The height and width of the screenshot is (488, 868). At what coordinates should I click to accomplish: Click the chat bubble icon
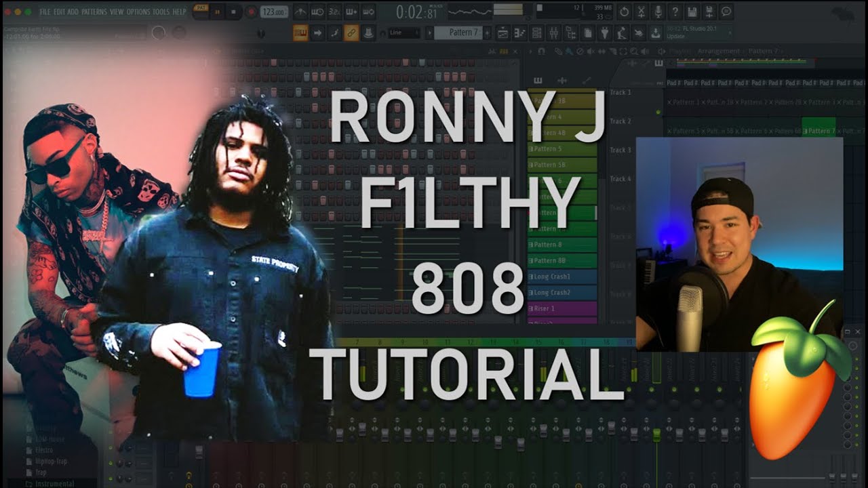726,12
